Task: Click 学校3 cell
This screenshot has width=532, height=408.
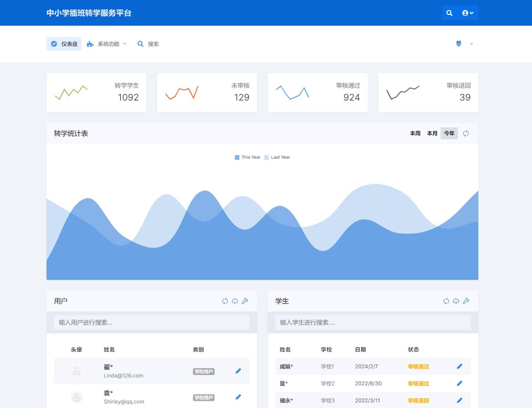Action: (x=328, y=401)
